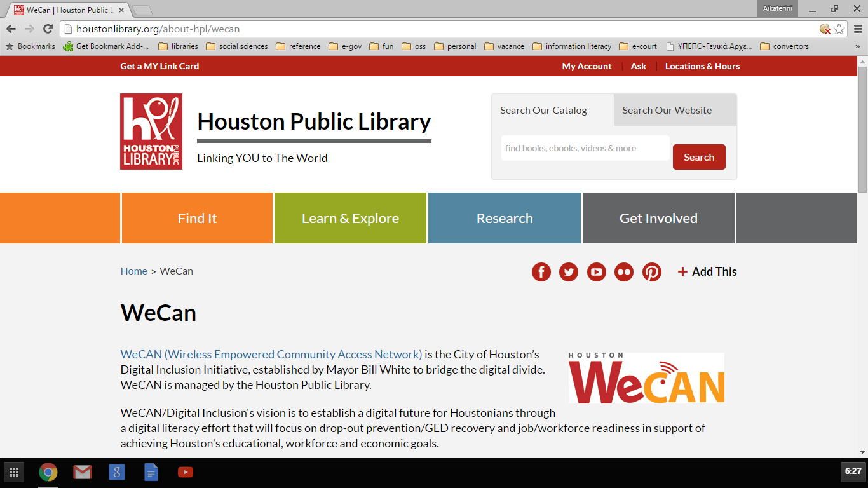Viewport: 868px width, 488px height.
Task: Open the oss bookmark folder
Action: [414, 46]
